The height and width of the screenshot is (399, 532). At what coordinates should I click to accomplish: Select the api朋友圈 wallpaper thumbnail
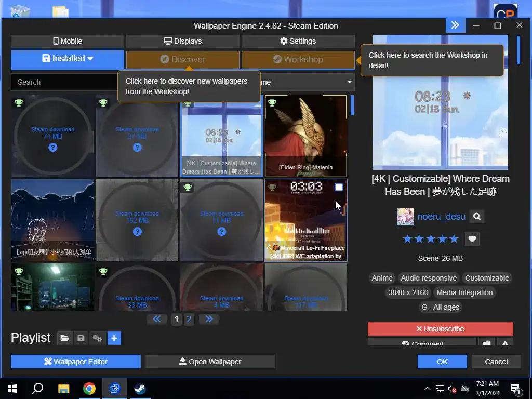53,220
